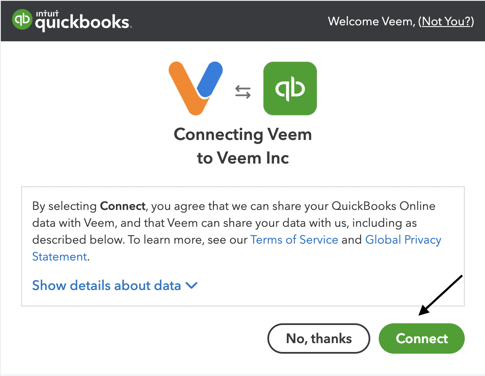Open Show details about data
The width and height of the screenshot is (485, 376).
[115, 285]
